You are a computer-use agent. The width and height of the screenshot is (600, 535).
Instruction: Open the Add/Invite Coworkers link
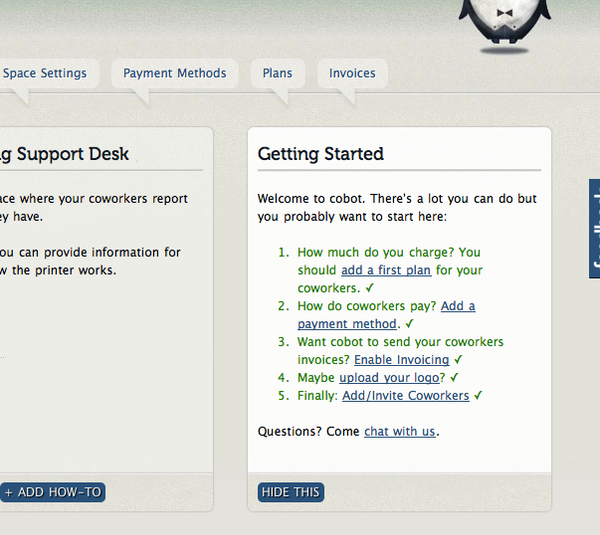point(406,396)
